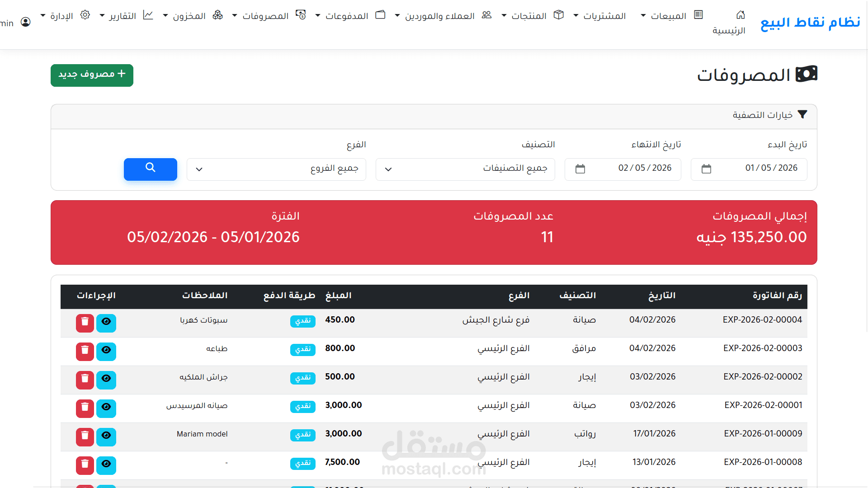
Task: Open the المبيعات menu in navbar
Action: coord(668,16)
